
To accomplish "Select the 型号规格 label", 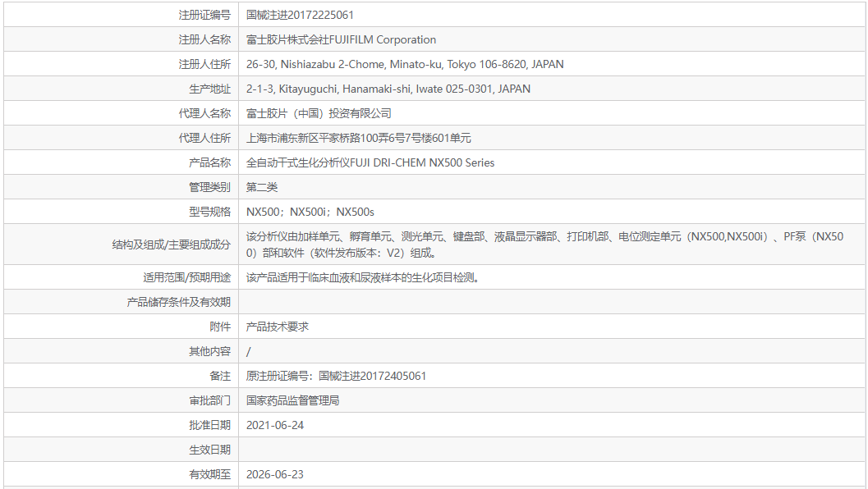I will 209,212.
